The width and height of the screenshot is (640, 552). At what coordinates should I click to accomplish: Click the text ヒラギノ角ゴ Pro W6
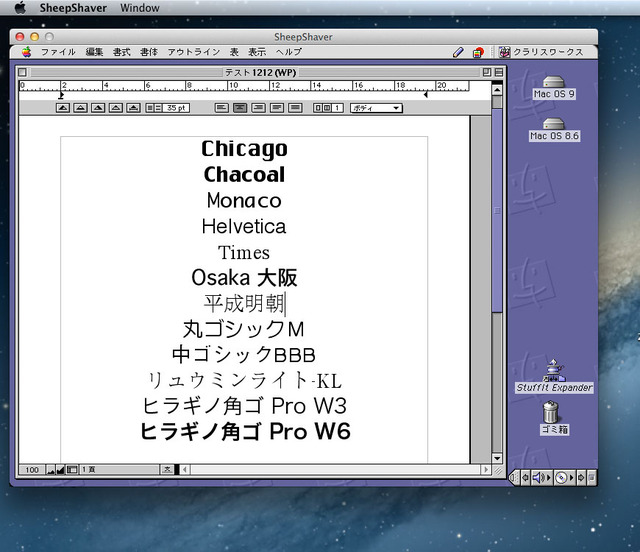click(x=245, y=432)
